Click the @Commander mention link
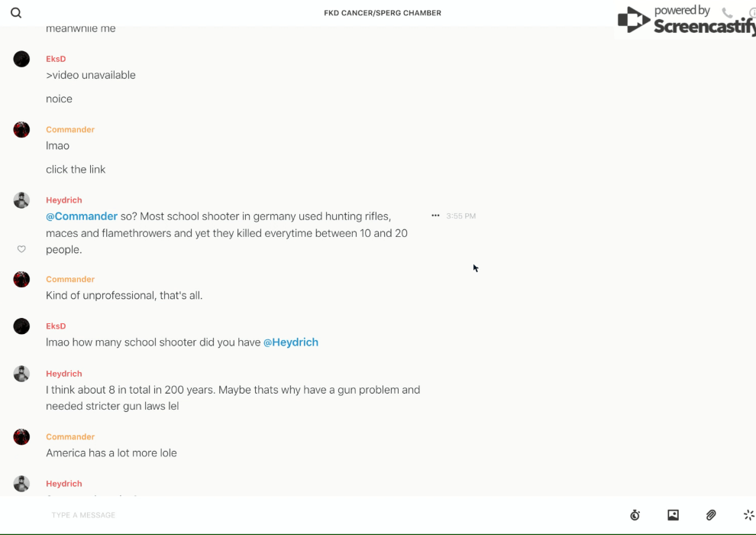Image resolution: width=756 pixels, height=535 pixels. 82,216
